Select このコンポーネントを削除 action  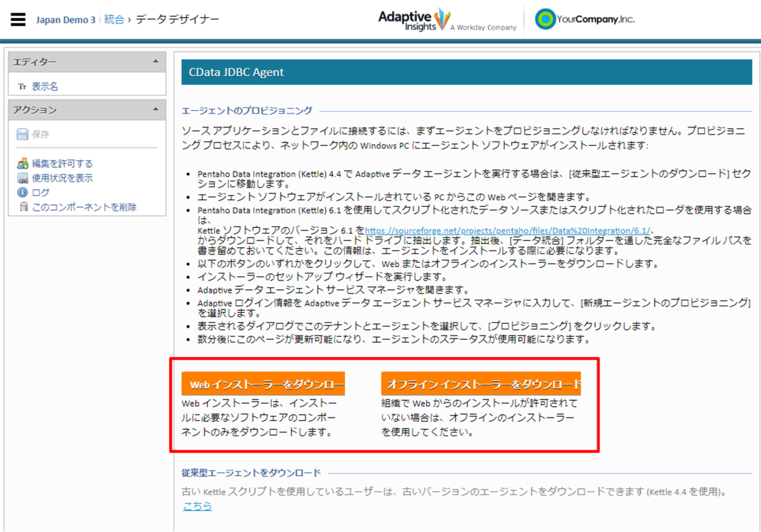pyautogui.click(x=84, y=207)
